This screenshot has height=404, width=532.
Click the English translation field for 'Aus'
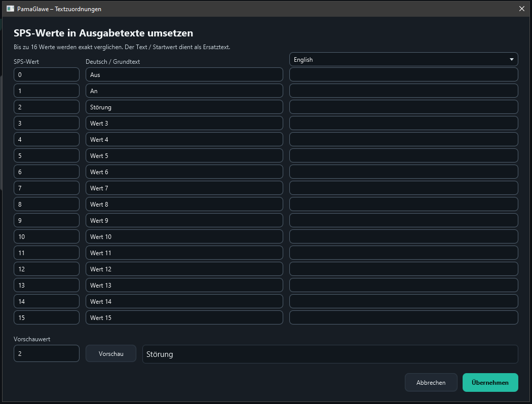tap(403, 74)
